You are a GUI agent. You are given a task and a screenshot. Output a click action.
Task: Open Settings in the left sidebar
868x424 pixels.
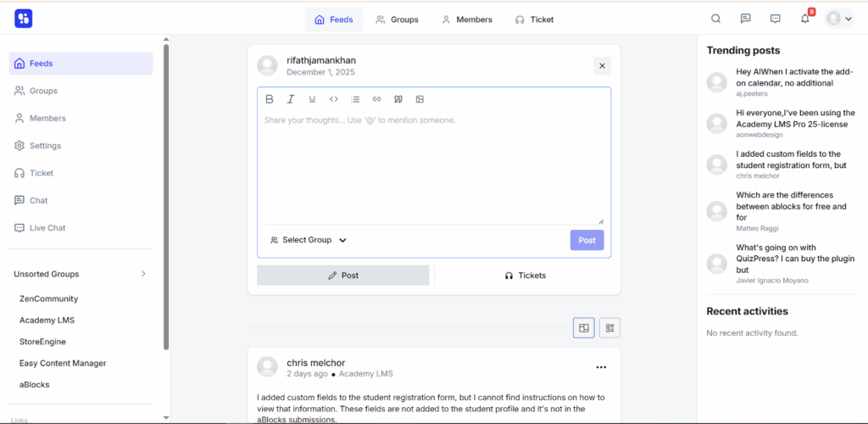click(81, 146)
